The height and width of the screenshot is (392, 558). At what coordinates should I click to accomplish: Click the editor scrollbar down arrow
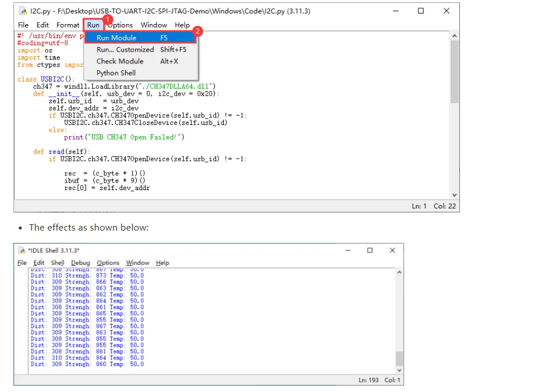point(455,195)
